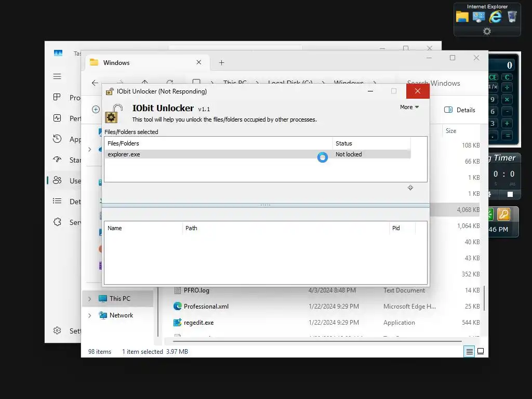The image size is (532, 399).
Task: Open launcher gadget settings gear
Action: coord(487,31)
